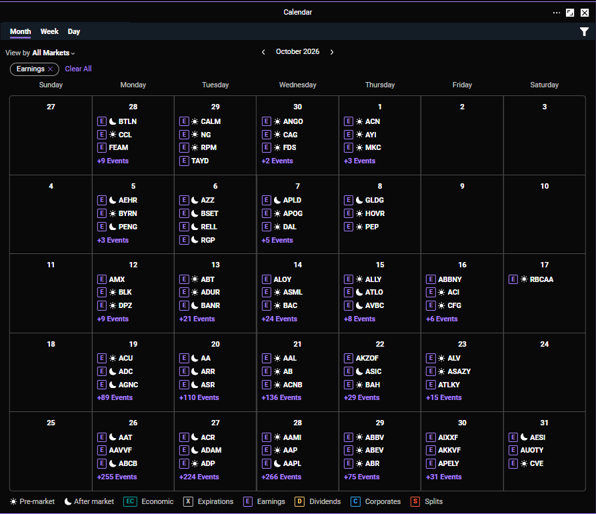
Task: Click the After market moon legend icon
Action: (68, 502)
